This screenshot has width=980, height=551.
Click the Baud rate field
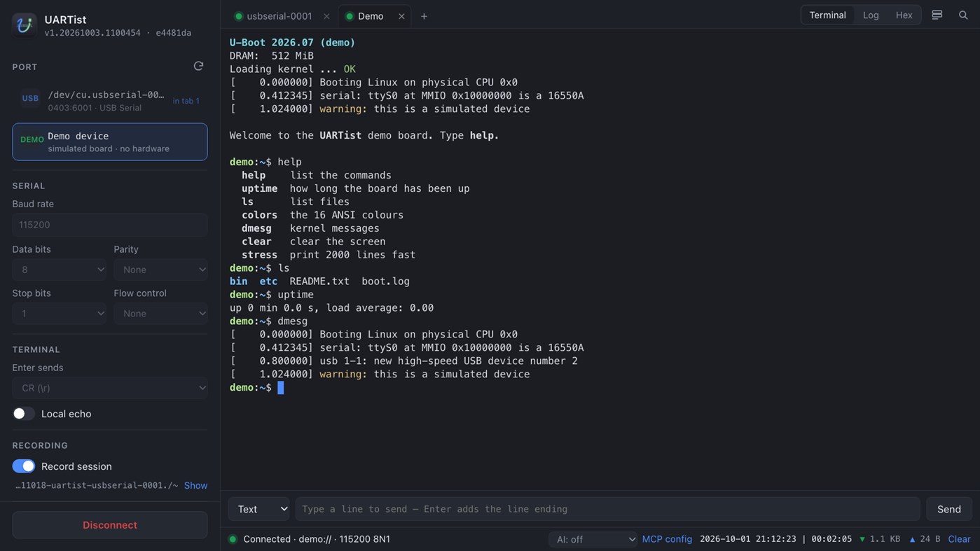[x=110, y=225]
